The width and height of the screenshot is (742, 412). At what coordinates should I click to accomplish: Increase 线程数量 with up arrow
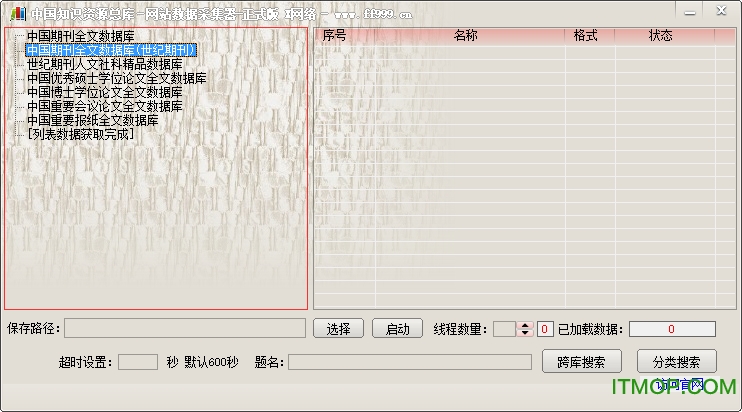525,325
